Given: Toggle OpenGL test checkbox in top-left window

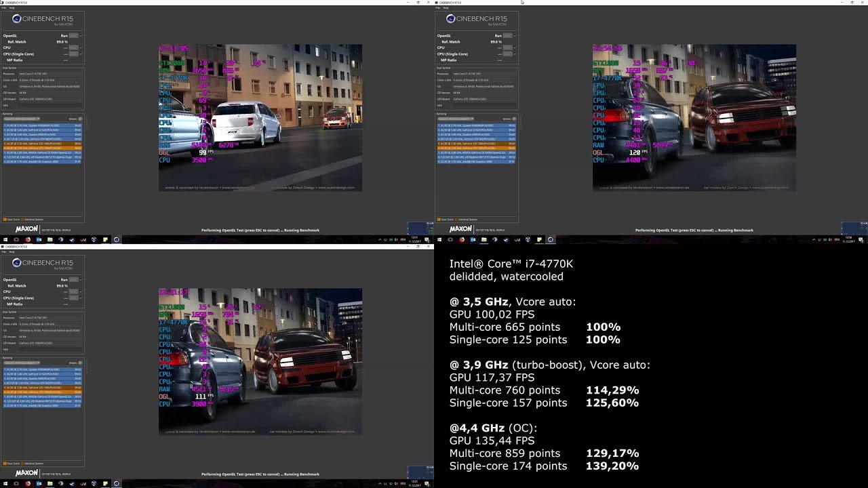Looking at the screenshot, I should coord(81,35).
